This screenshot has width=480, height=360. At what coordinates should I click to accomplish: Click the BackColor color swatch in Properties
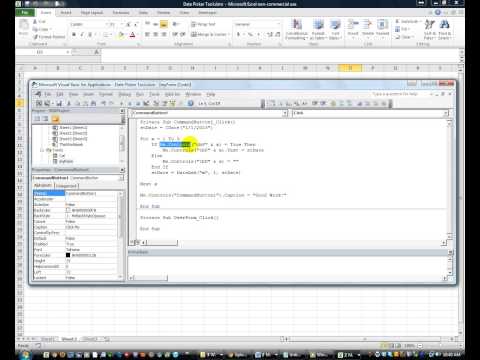pyautogui.click(x=68, y=210)
